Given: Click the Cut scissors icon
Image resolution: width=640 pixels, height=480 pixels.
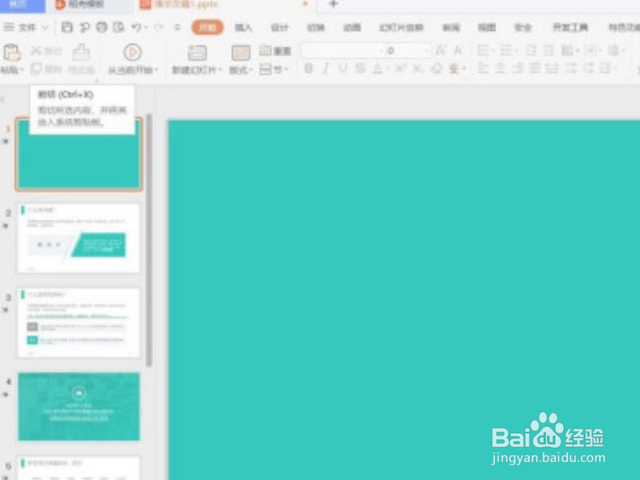Looking at the screenshot, I should point(36,50).
